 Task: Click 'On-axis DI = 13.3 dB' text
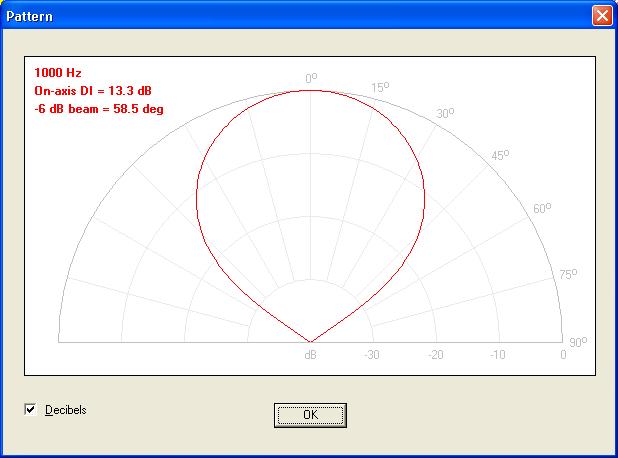coord(93,91)
